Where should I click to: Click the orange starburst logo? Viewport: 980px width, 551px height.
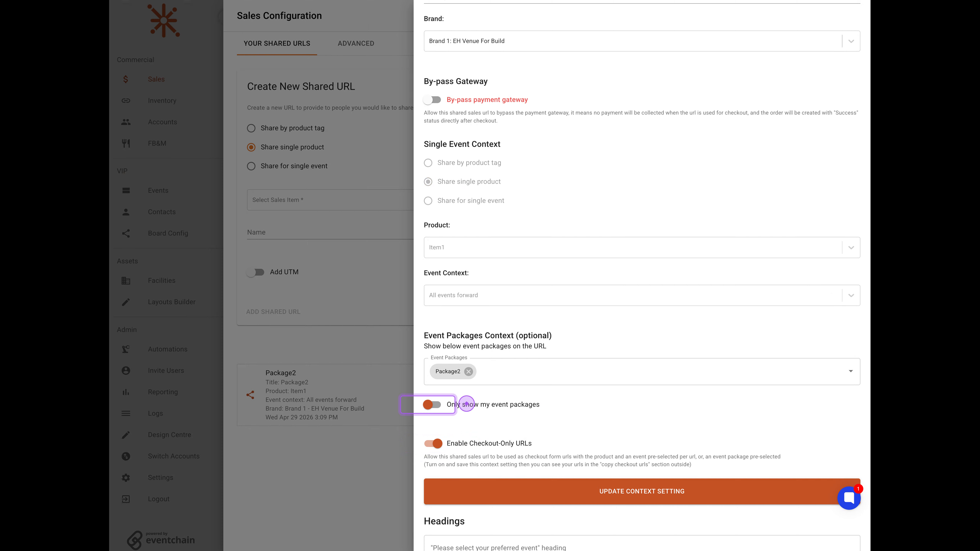pos(164,20)
